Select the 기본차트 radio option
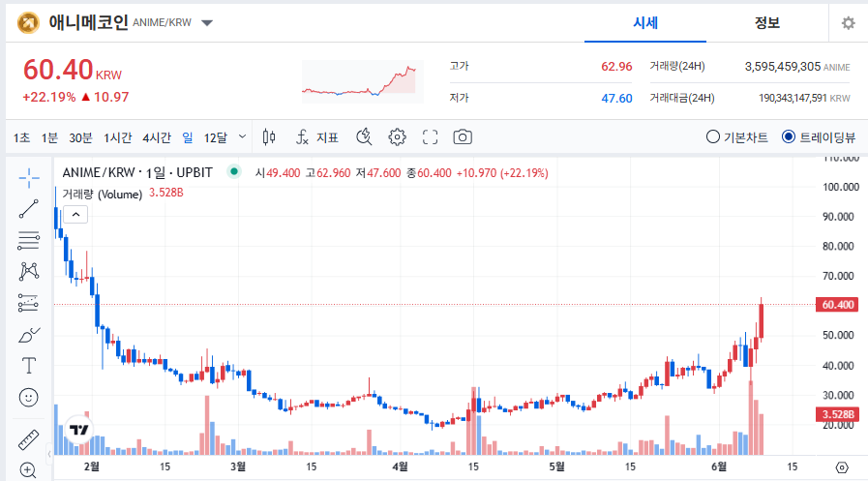The image size is (868, 481). pos(713,136)
